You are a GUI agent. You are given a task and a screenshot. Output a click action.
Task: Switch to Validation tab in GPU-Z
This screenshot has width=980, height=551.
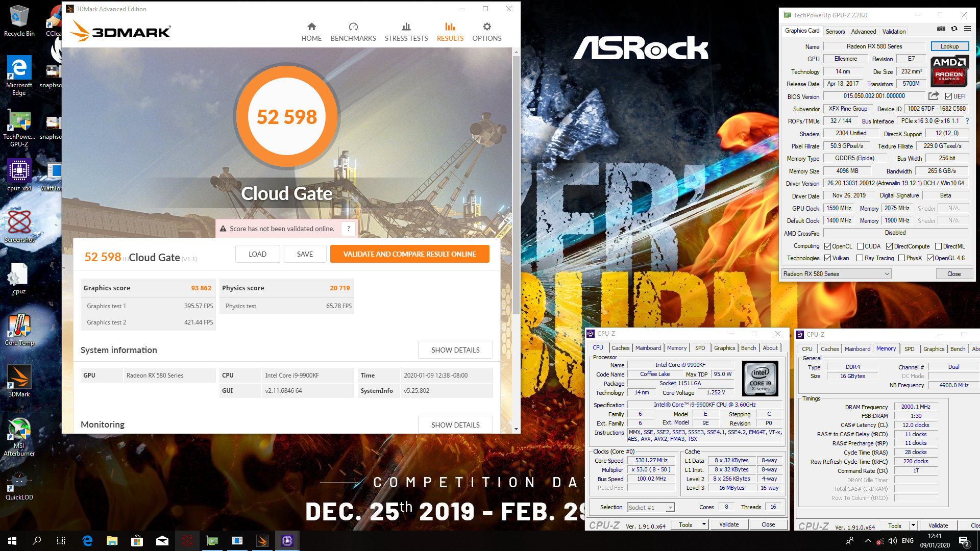(x=894, y=32)
